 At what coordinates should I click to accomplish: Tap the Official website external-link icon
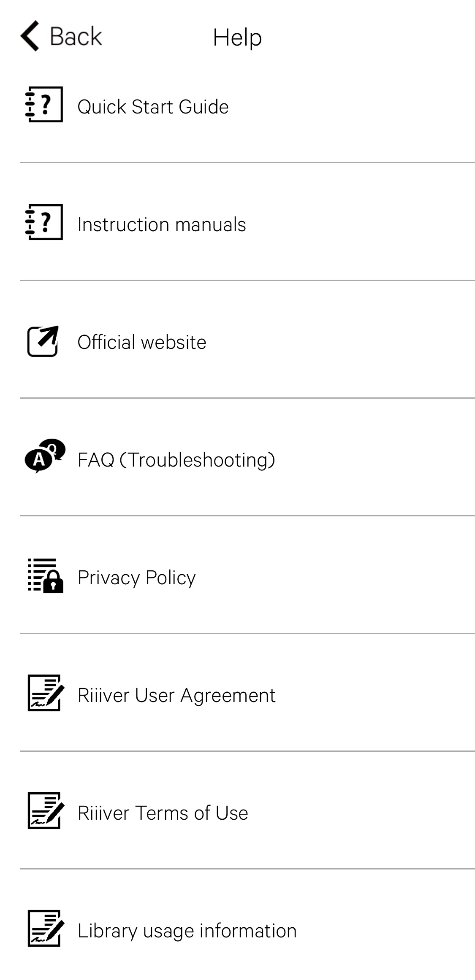click(43, 341)
